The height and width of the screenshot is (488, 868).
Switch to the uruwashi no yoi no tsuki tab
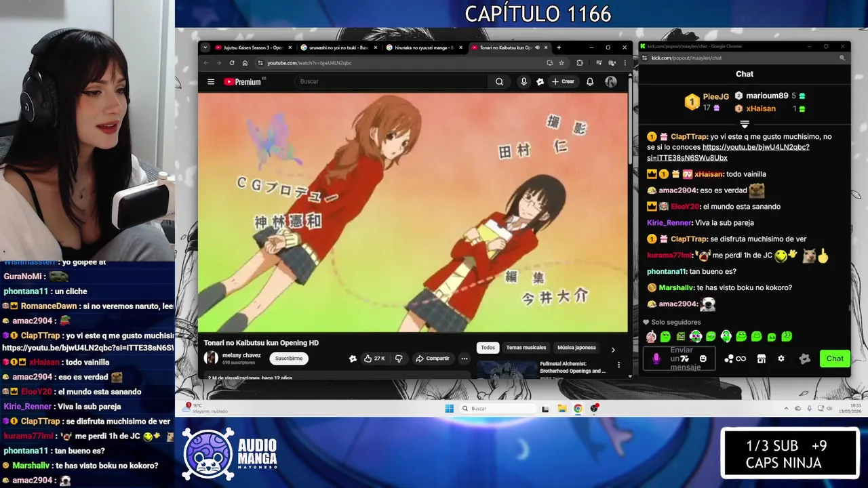point(339,47)
